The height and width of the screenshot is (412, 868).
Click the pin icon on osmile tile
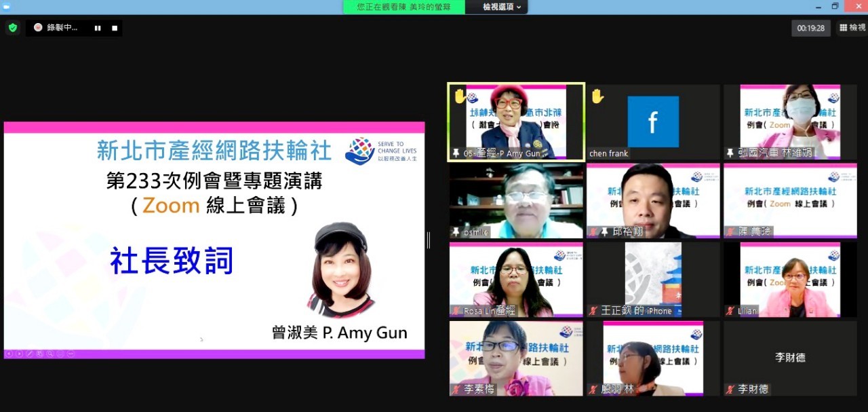(456, 232)
